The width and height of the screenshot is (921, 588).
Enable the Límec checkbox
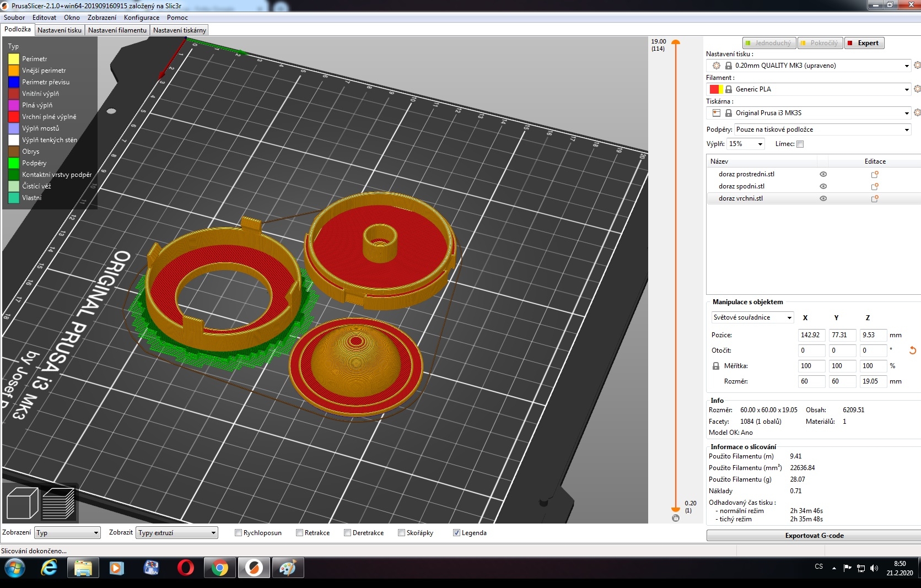(800, 144)
